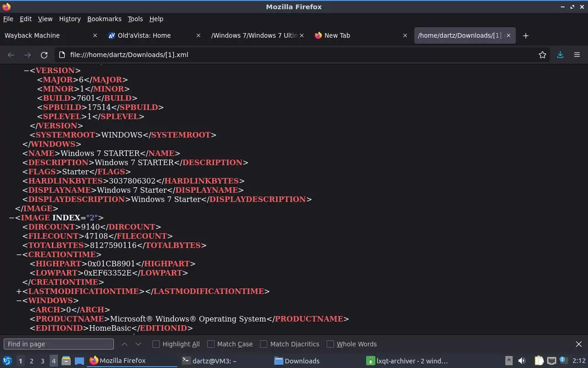Image resolution: width=588 pixels, height=368 pixels.
Task: Find previous match arrow in find bar
Action: (x=124, y=344)
